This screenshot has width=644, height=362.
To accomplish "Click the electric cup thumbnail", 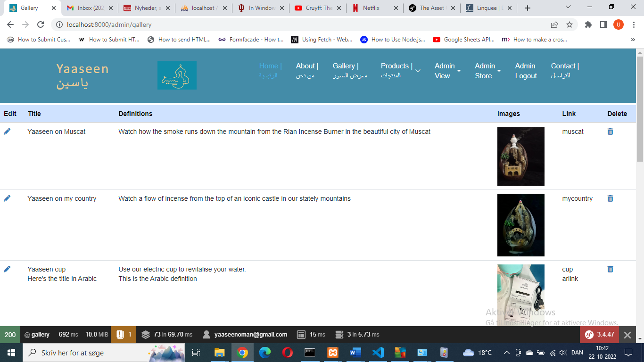I will pos(521,295).
